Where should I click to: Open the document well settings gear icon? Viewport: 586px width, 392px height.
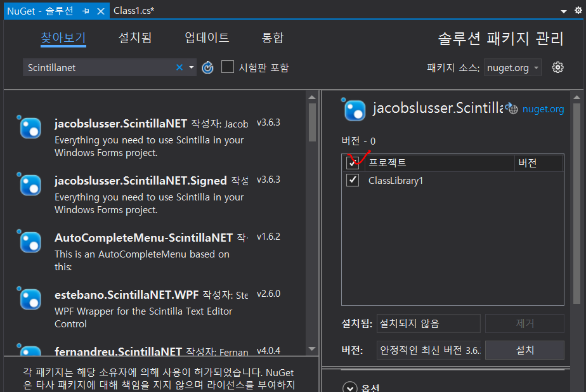point(578,10)
